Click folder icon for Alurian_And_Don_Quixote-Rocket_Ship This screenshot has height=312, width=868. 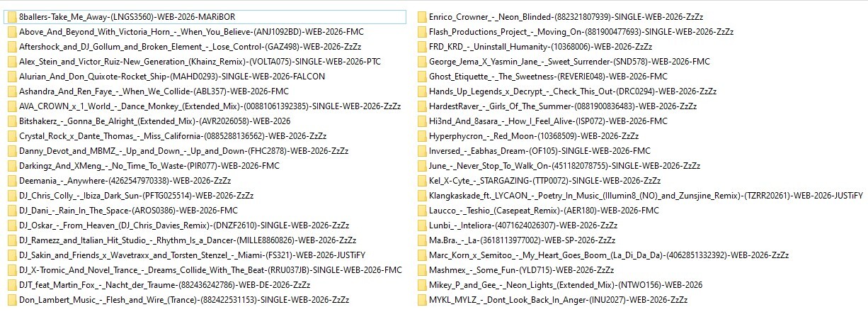tap(11, 77)
